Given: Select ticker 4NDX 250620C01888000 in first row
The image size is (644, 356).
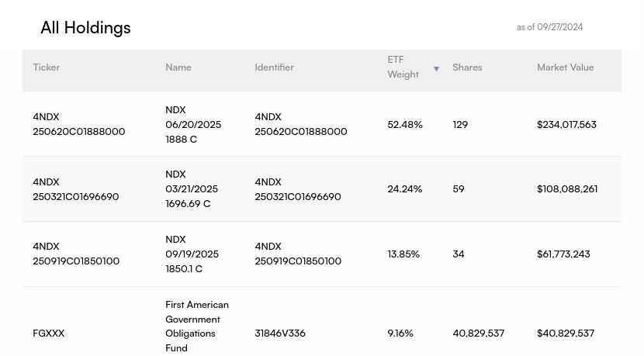Looking at the screenshot, I should pyautogui.click(x=78, y=124).
